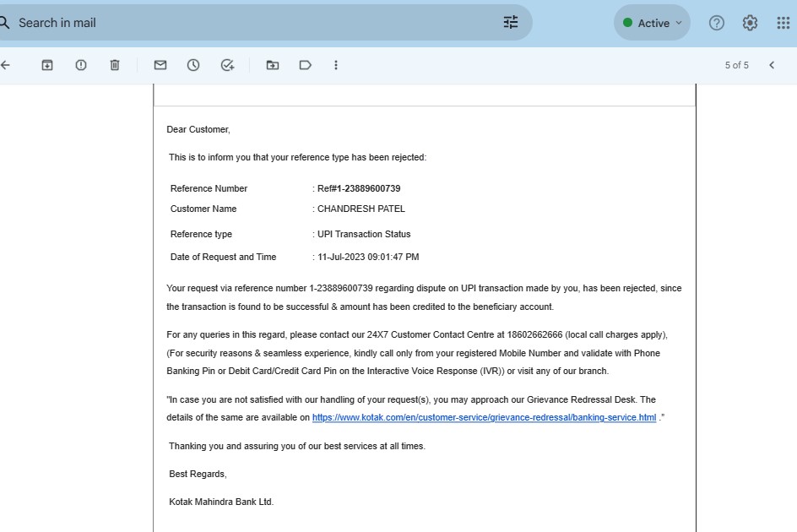Expand the Active status dropdown
797x532 pixels.
652,23
